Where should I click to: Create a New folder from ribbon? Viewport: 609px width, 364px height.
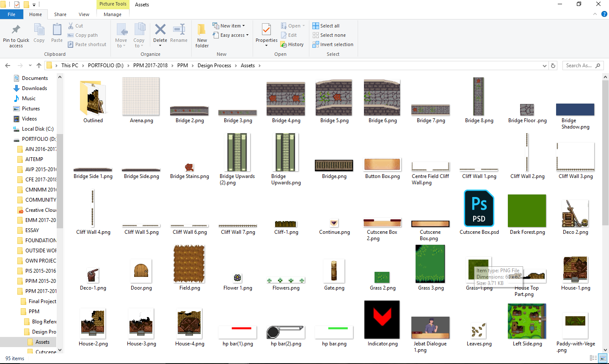point(202,36)
